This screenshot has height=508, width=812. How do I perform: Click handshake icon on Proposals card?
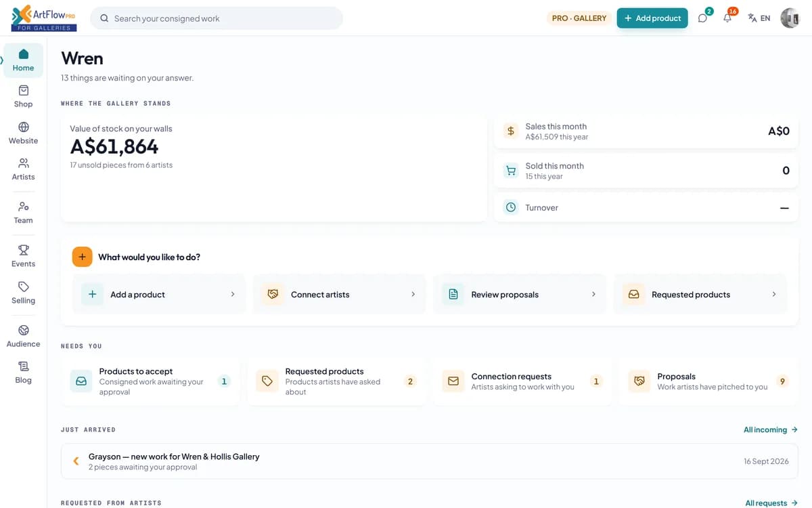pyautogui.click(x=639, y=381)
